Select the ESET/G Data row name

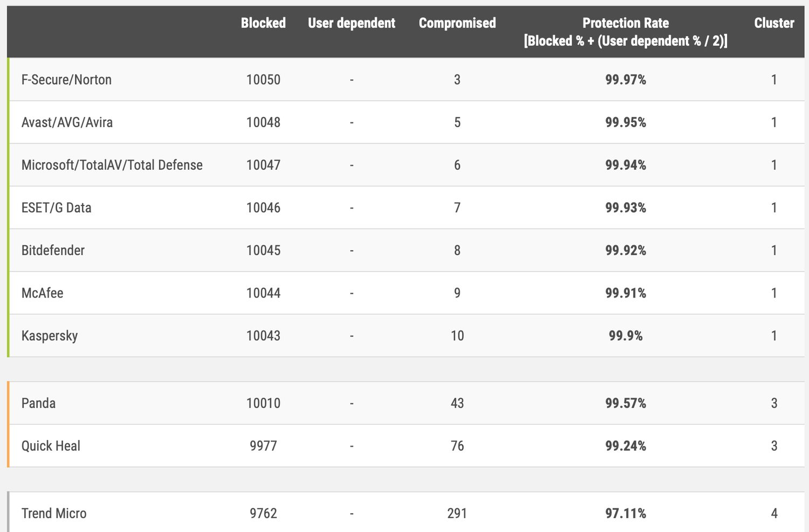pyautogui.click(x=56, y=208)
